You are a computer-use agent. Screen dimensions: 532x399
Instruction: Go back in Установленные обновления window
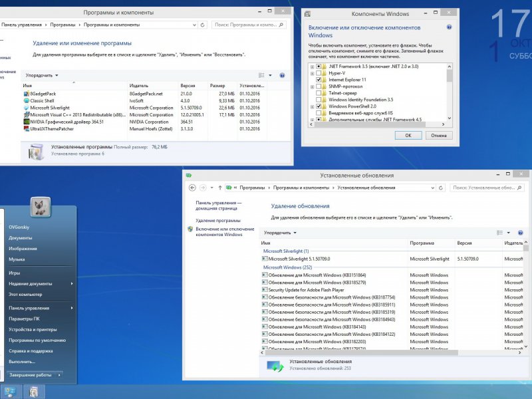click(192, 188)
